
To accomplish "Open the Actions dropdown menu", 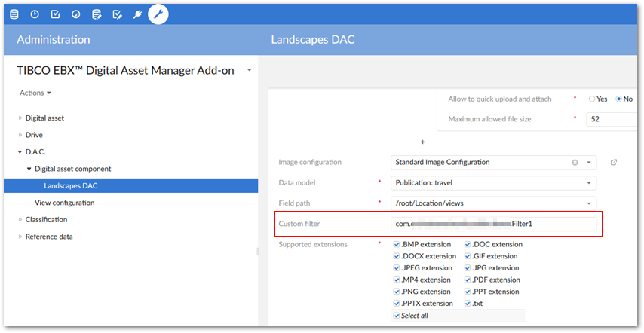I will click(x=35, y=93).
